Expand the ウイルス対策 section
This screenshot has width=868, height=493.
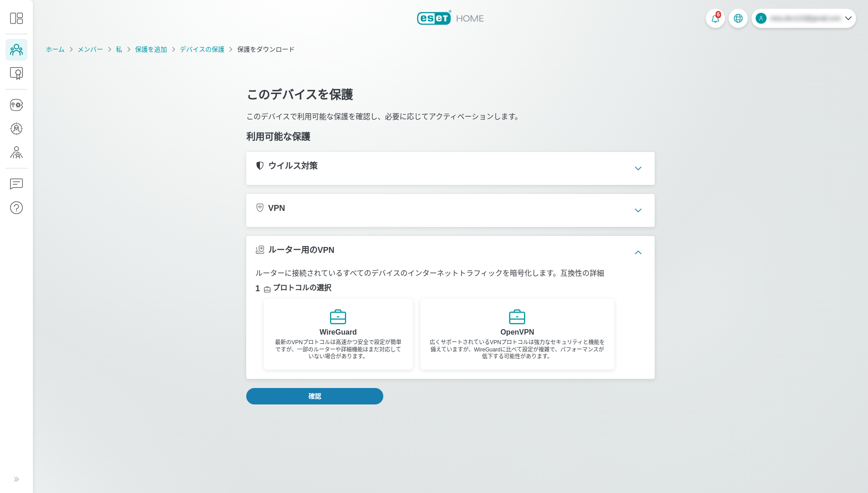pos(638,168)
